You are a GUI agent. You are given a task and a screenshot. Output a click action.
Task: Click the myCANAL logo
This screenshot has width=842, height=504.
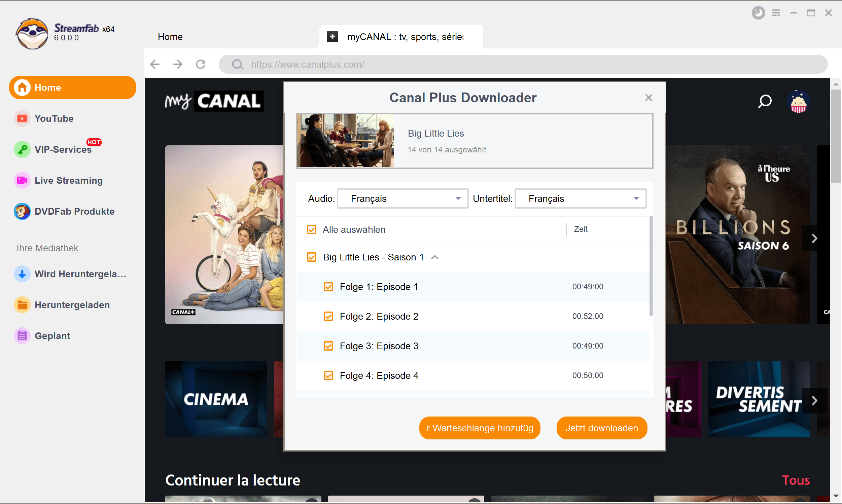click(215, 101)
